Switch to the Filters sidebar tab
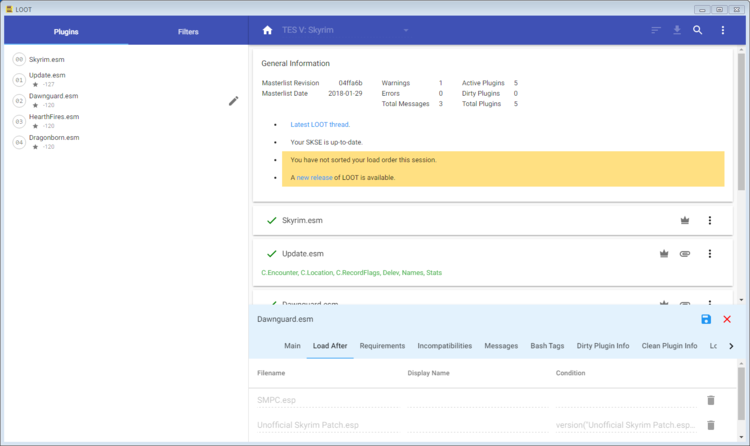Image resolution: width=750 pixels, height=446 pixels. (x=188, y=32)
